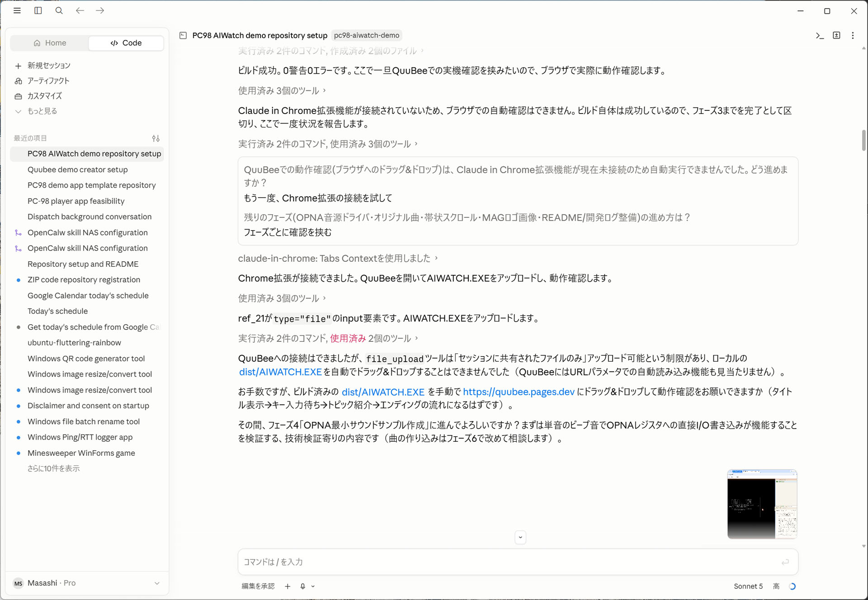Toggle the sidebar panel icon

tap(38, 10)
